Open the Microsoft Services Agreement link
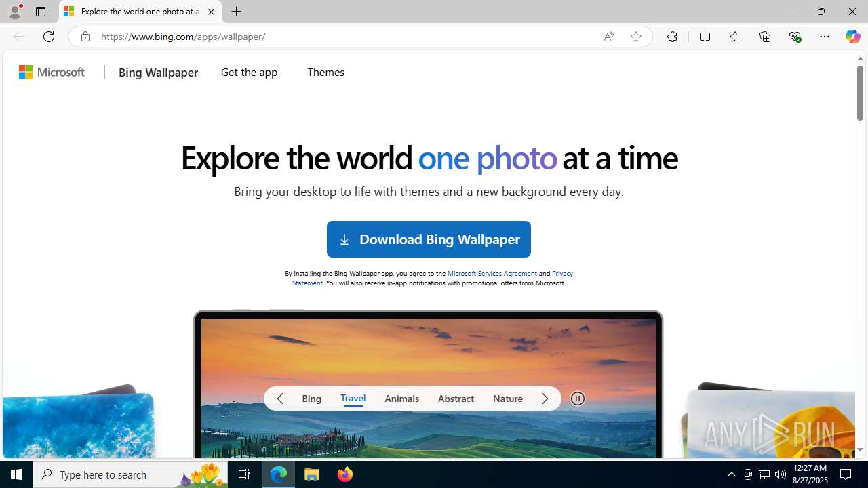 click(492, 273)
